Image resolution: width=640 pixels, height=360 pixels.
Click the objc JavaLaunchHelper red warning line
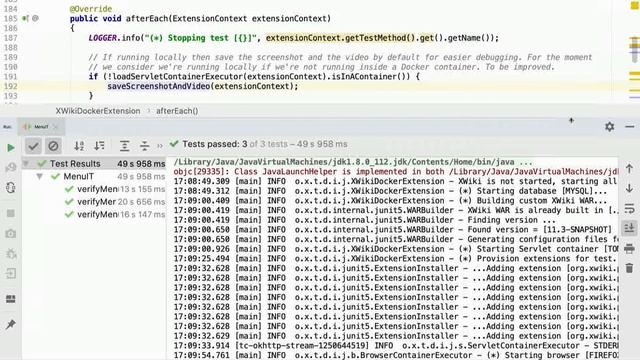coord(396,172)
